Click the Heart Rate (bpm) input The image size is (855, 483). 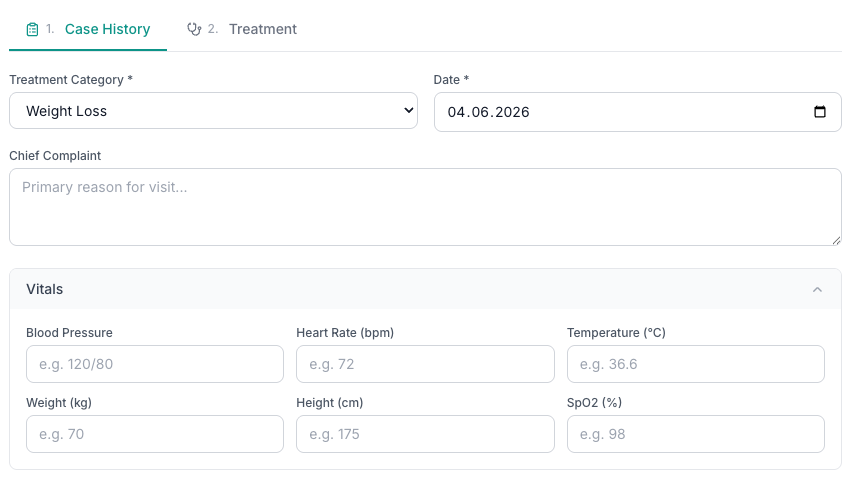click(425, 364)
